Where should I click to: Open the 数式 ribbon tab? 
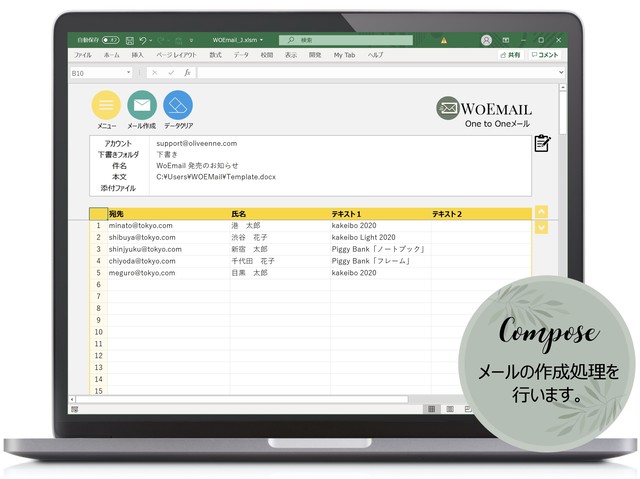[216, 55]
